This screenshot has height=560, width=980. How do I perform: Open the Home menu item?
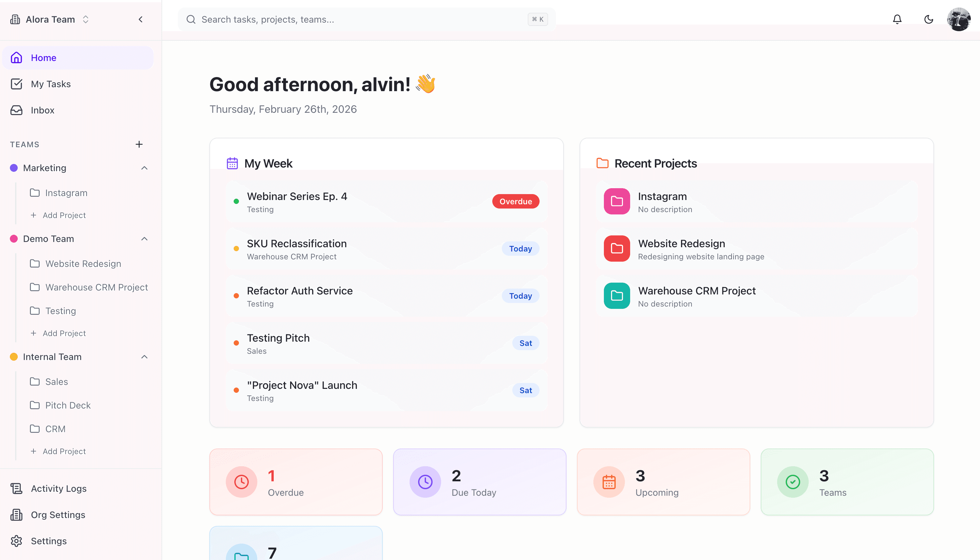coord(44,58)
